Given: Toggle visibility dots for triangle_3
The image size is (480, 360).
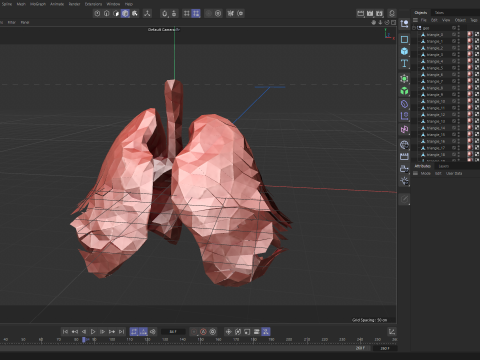Looking at the screenshot, I should pos(459,55).
